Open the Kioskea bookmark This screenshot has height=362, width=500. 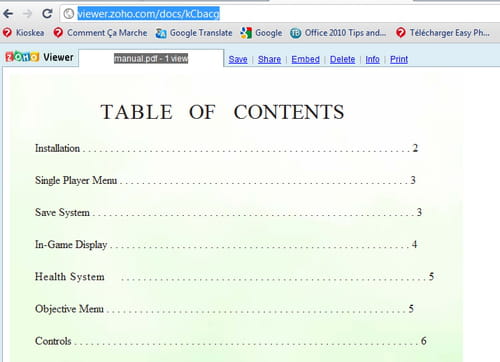tap(23, 33)
